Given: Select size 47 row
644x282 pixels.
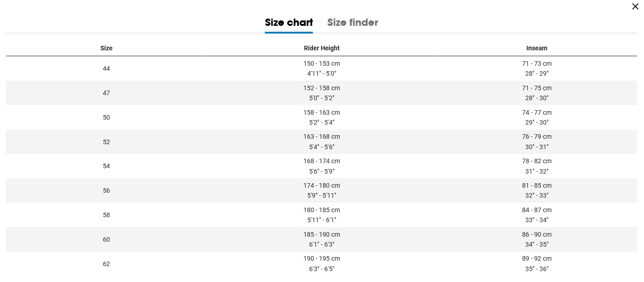Looking at the screenshot, I should (x=106, y=93).
